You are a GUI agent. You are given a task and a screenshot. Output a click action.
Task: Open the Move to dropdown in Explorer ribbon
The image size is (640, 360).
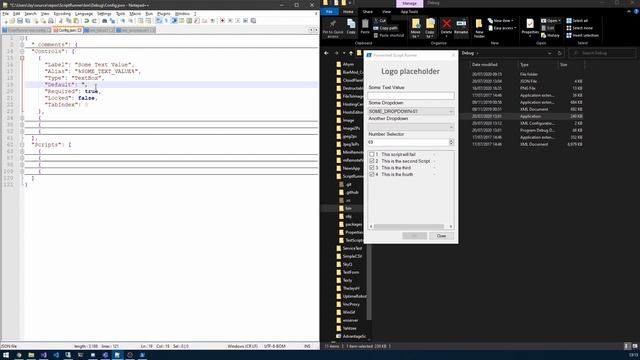click(416, 29)
